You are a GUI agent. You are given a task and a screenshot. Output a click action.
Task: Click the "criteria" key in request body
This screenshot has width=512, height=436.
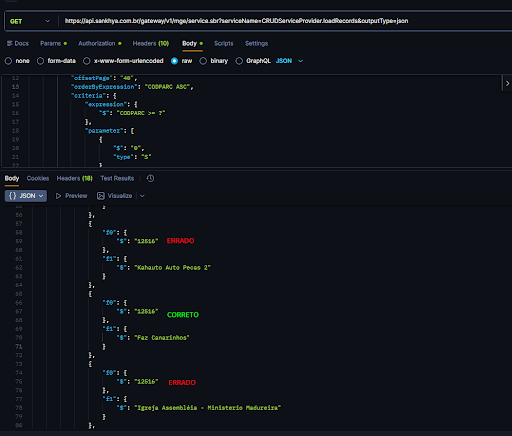tap(88, 96)
